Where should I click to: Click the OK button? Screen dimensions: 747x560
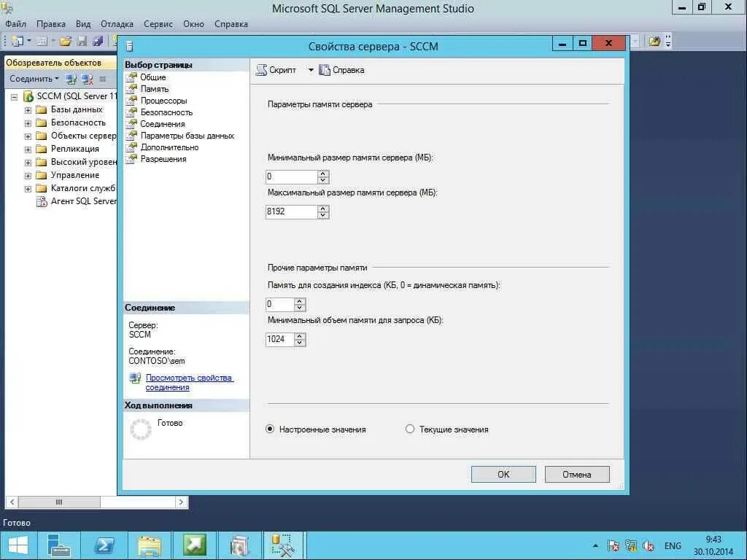503,474
